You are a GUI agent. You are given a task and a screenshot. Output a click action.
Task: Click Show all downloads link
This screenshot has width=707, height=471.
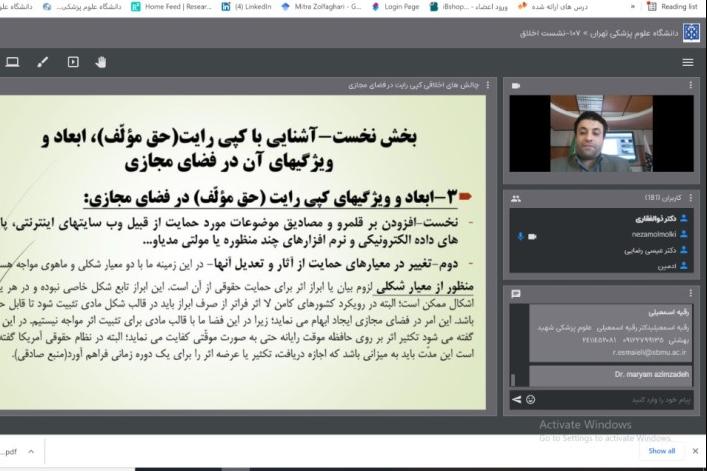pyautogui.click(x=662, y=451)
